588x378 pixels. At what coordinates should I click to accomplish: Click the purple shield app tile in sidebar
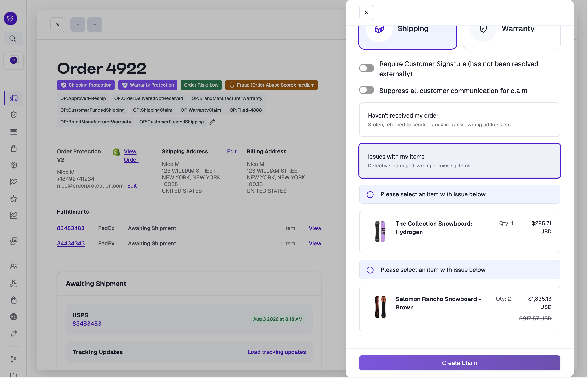tap(13, 60)
